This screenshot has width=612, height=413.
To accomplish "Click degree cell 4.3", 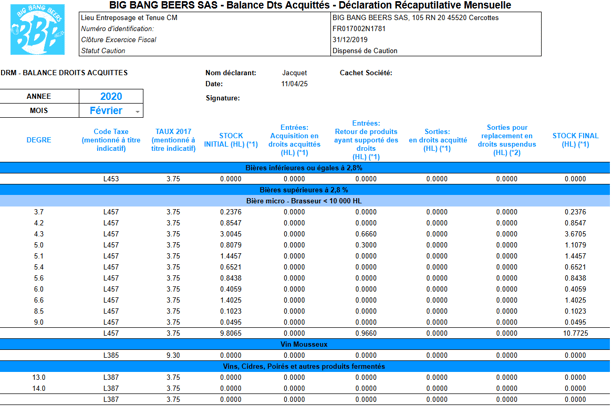I will pyautogui.click(x=39, y=234).
